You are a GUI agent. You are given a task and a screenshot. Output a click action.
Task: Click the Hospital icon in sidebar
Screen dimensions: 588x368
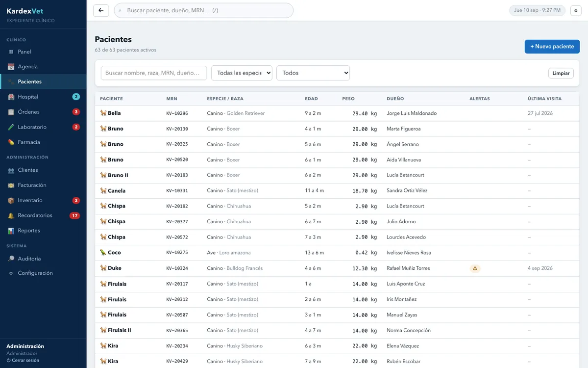[11, 97]
